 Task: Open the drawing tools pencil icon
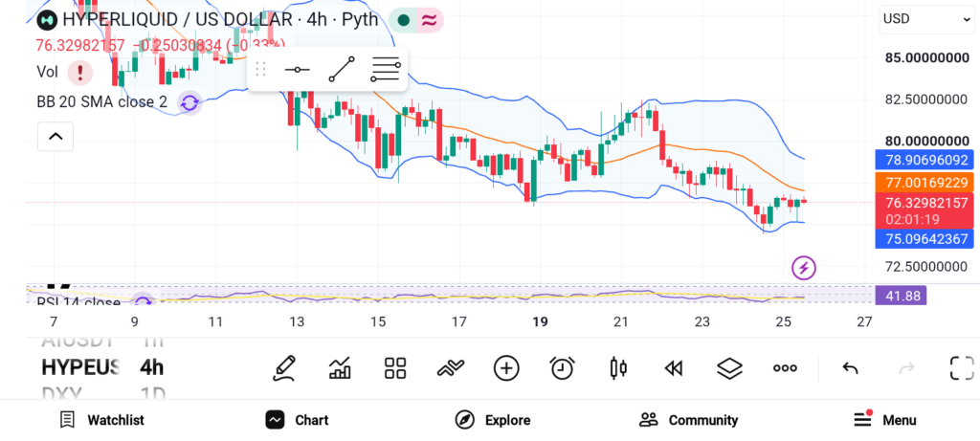(x=283, y=368)
